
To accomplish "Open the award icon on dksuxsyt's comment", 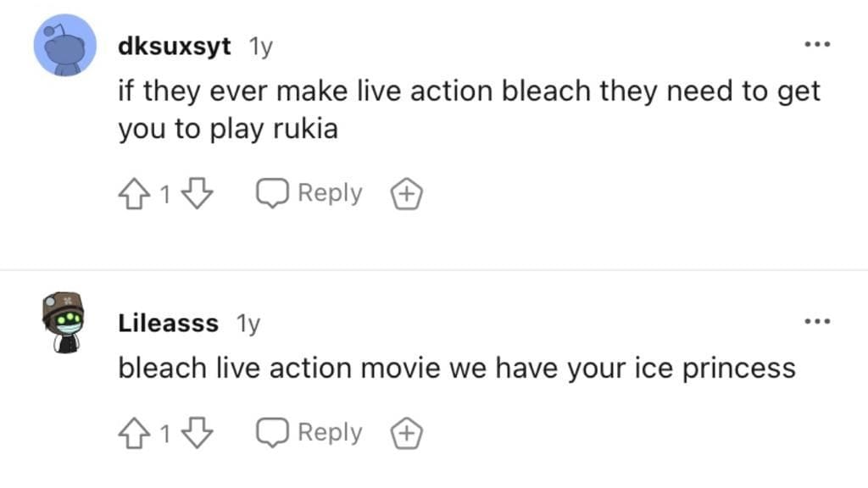I will 406,192.
